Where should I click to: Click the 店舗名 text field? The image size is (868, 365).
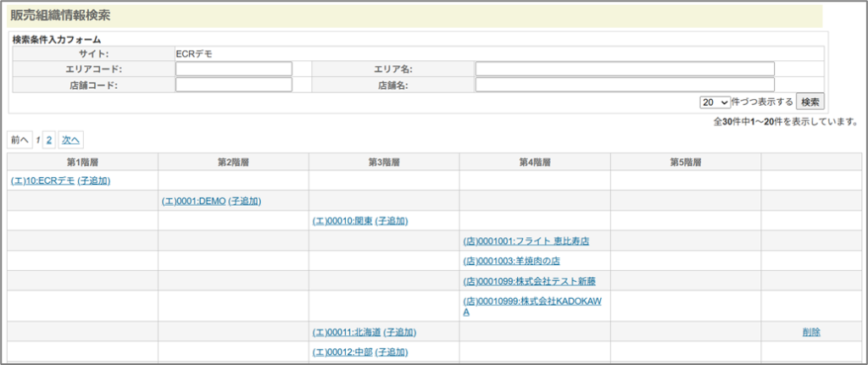point(625,86)
